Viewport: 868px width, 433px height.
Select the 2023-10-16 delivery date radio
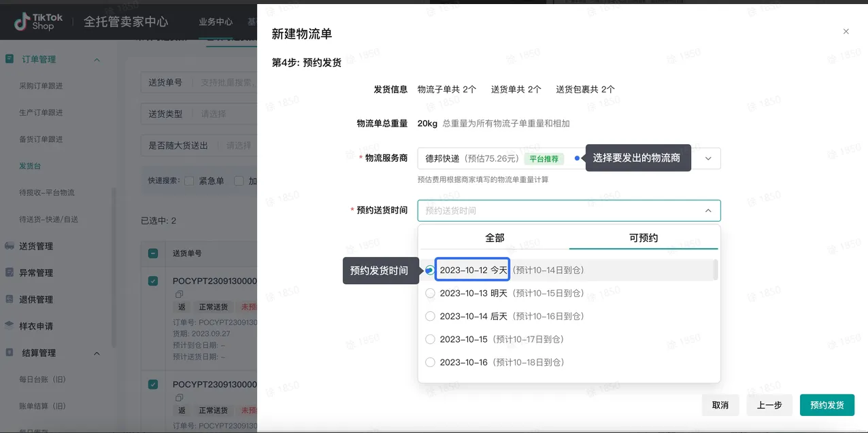tap(430, 362)
